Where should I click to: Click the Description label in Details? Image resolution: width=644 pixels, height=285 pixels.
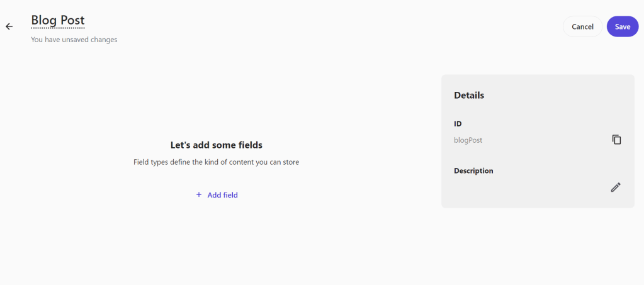473,170
